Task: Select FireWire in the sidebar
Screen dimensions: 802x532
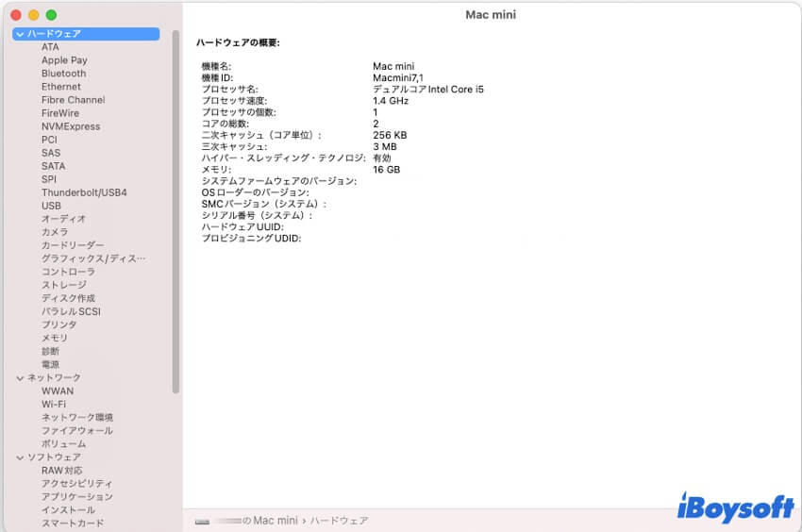Action: click(60, 113)
